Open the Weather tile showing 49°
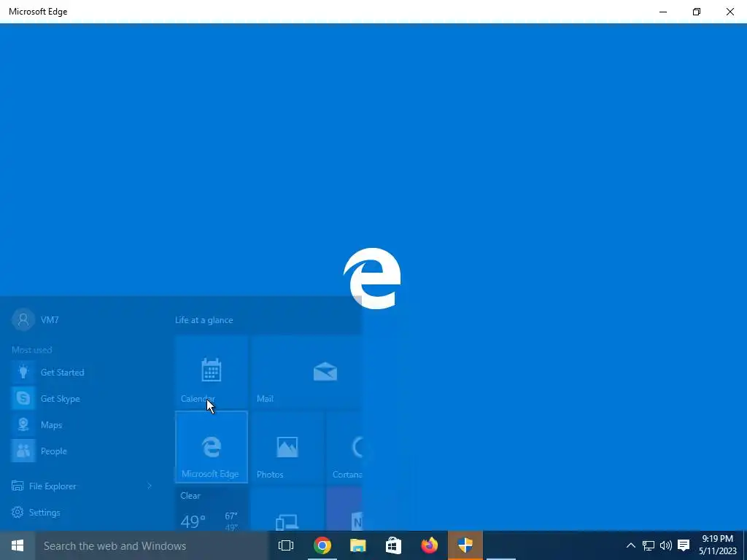 [x=212, y=508]
